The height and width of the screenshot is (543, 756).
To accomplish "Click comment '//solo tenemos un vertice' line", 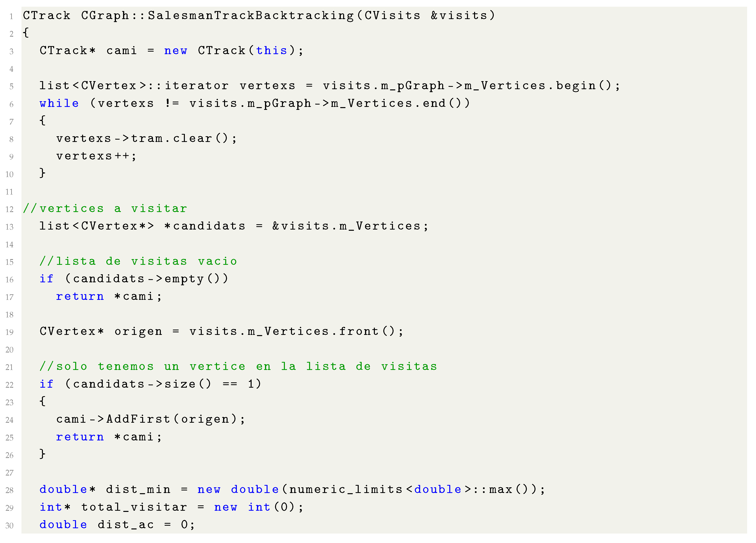I will (x=238, y=367).
